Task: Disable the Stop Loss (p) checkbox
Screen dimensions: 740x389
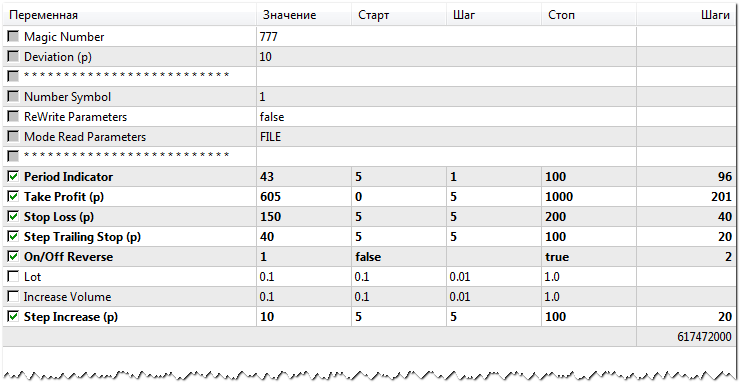Action: click(x=13, y=217)
